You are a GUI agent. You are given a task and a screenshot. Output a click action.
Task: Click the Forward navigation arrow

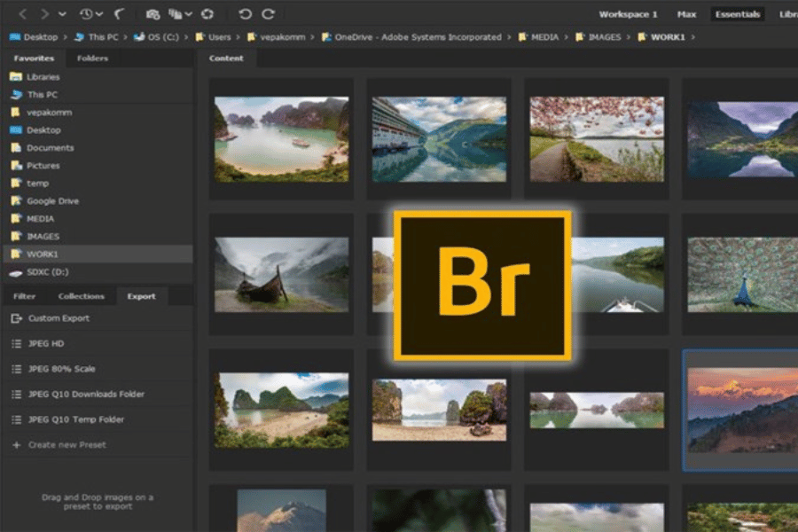pos(43,14)
